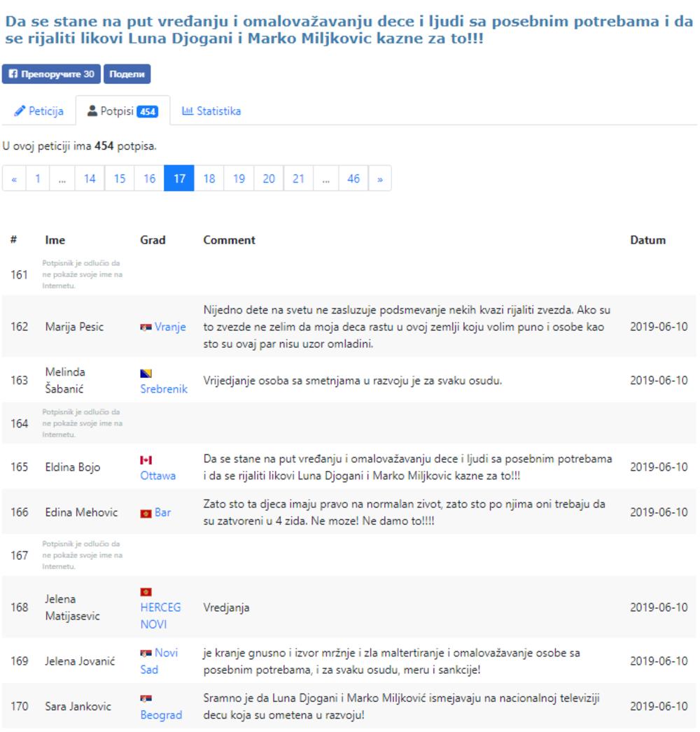
Task: Click the « first-page arrow
Action: [x=14, y=178]
